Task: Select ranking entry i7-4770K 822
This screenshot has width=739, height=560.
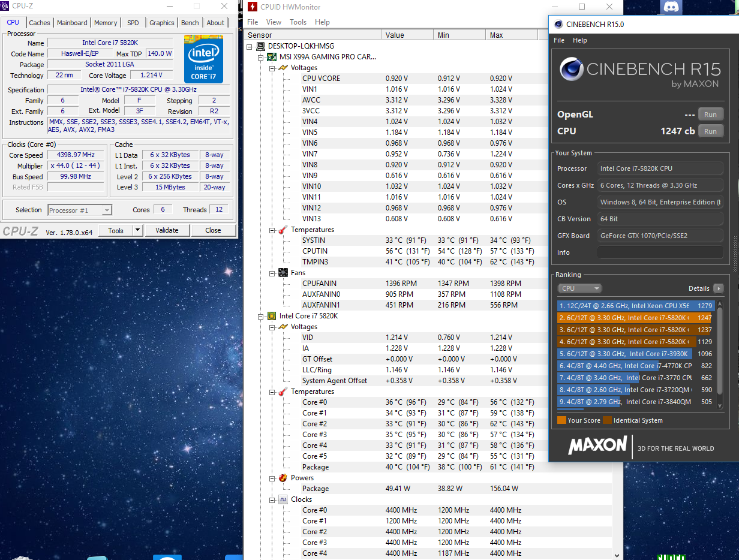Action: [636, 366]
